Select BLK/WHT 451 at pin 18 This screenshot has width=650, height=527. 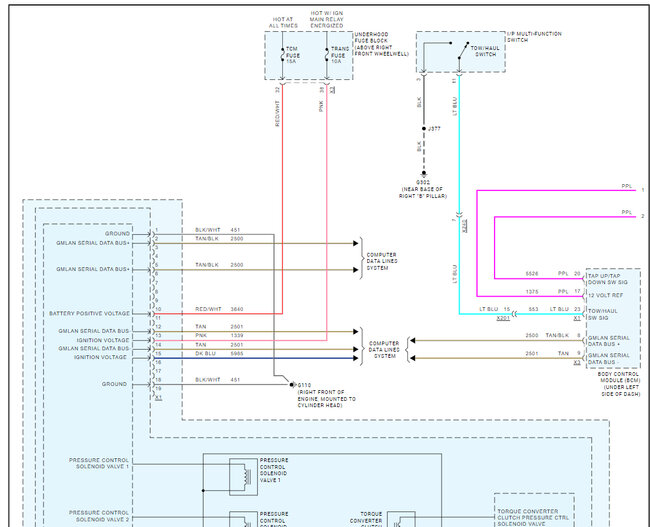218,380
